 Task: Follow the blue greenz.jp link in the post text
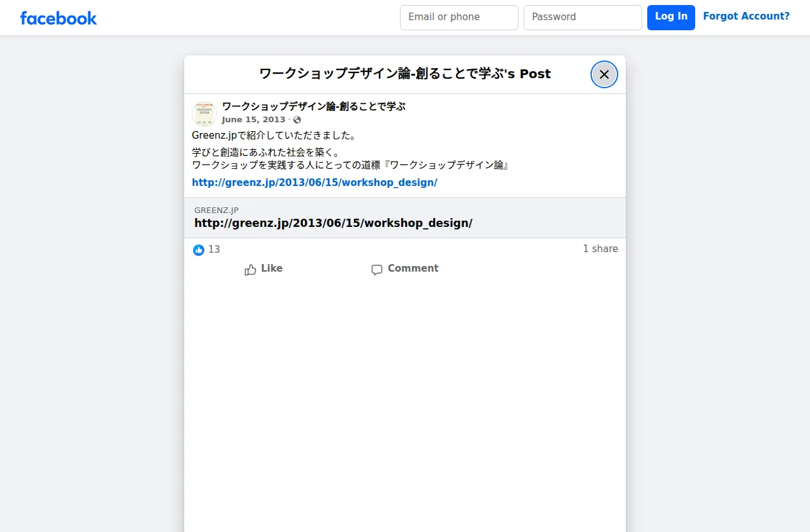click(315, 183)
